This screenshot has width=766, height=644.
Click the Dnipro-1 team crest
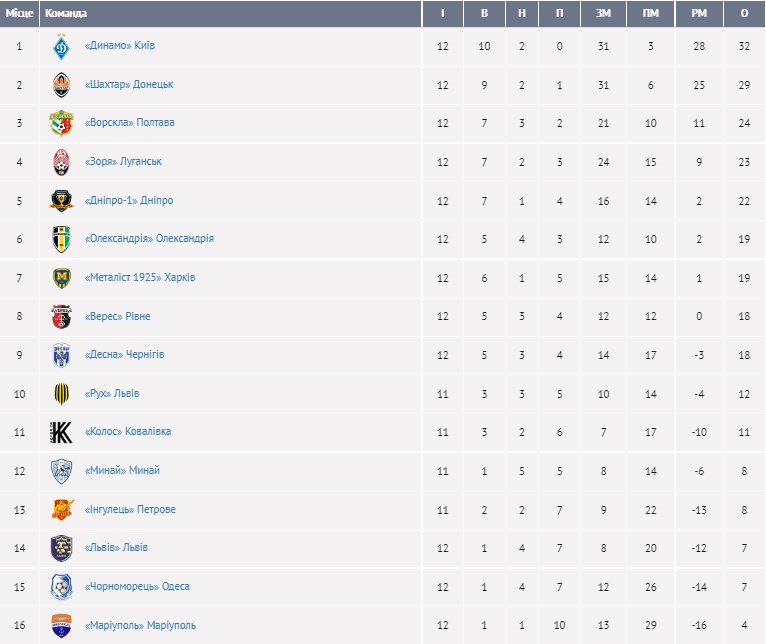coord(62,200)
